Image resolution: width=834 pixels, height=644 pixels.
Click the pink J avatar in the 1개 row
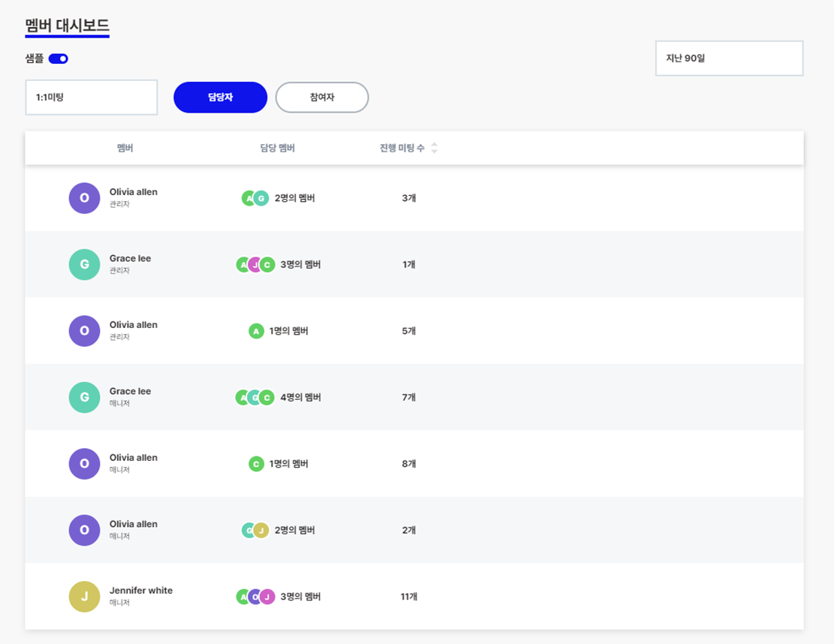255,264
